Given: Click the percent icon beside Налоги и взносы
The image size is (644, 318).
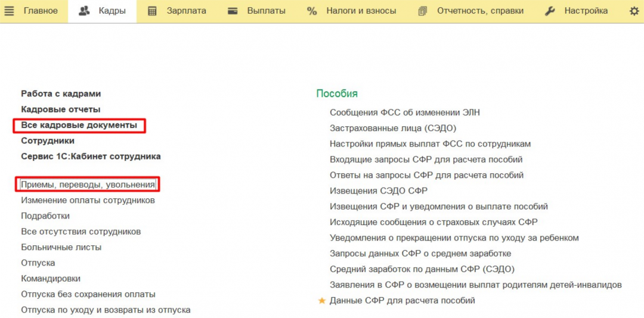Looking at the screenshot, I should pos(312,11).
